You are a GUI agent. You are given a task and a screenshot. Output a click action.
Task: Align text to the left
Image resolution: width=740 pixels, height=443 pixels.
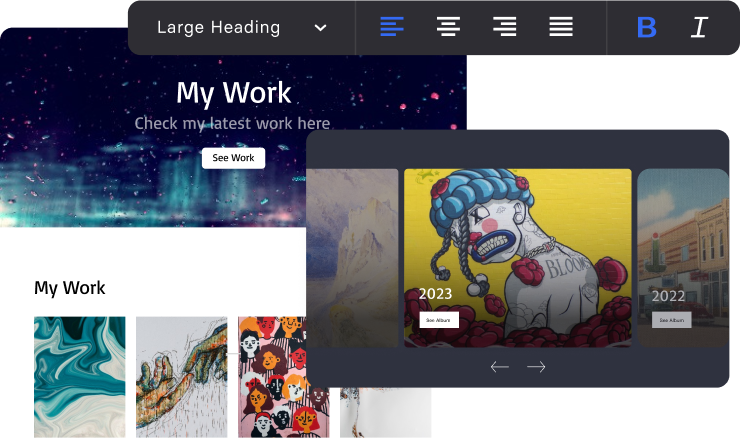(392, 27)
